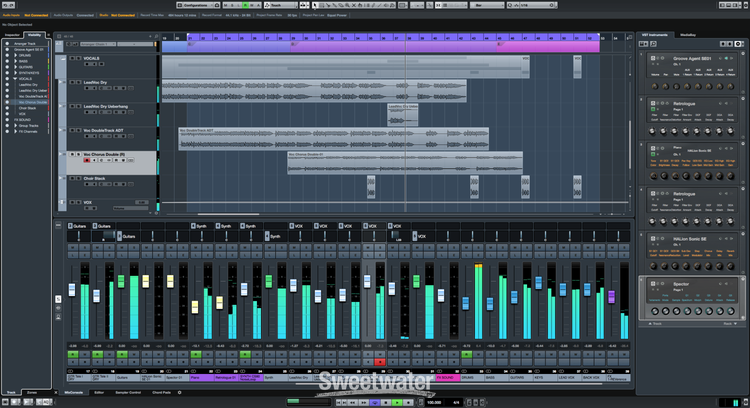
Task: Click the transport Stop button
Action: pos(386,403)
